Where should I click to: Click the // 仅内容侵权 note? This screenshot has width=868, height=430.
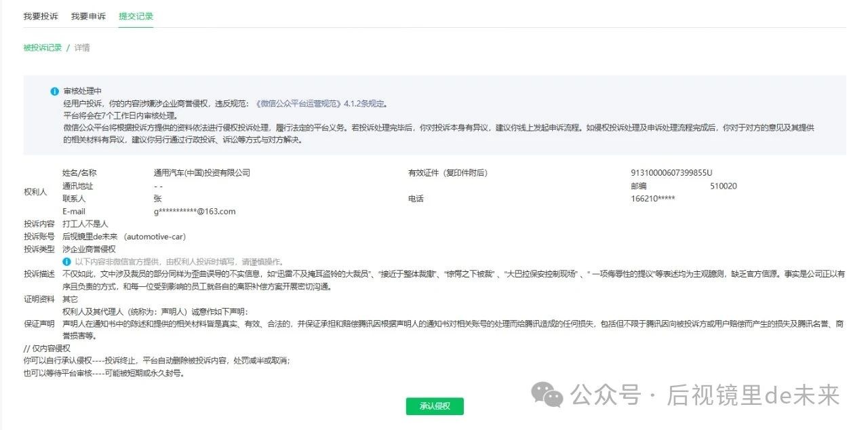[47, 349]
